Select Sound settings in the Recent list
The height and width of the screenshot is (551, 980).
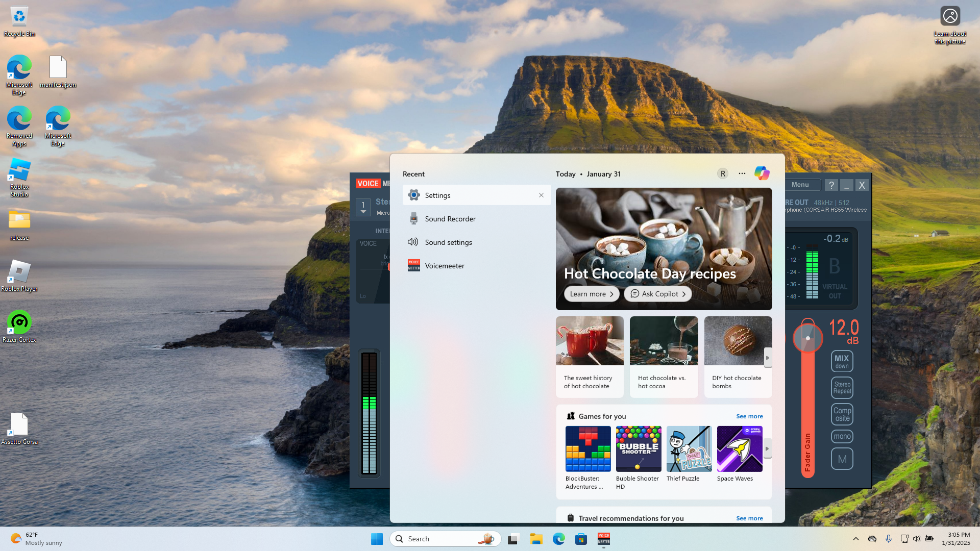pyautogui.click(x=448, y=242)
